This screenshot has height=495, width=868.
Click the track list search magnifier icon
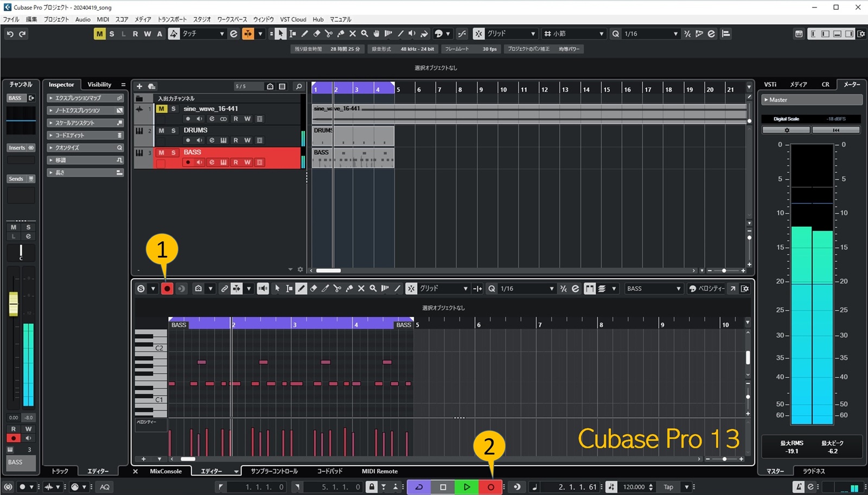click(298, 86)
